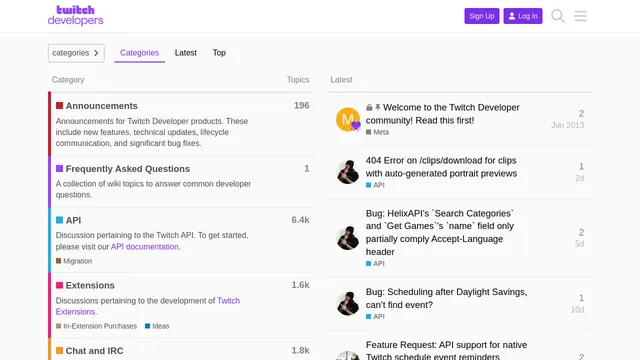Click the red Announcements category color square
Screen dimensions: 640x360
tap(60, 106)
